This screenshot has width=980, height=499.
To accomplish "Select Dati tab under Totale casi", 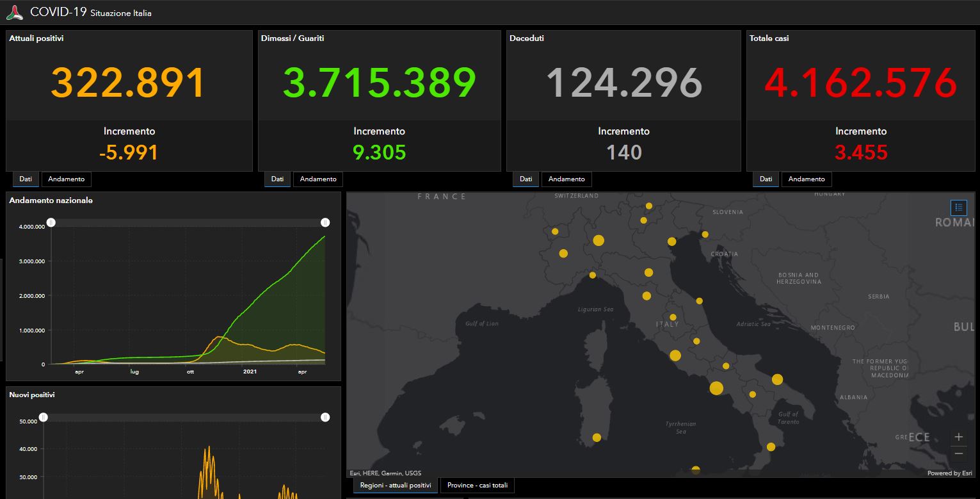I will point(766,179).
